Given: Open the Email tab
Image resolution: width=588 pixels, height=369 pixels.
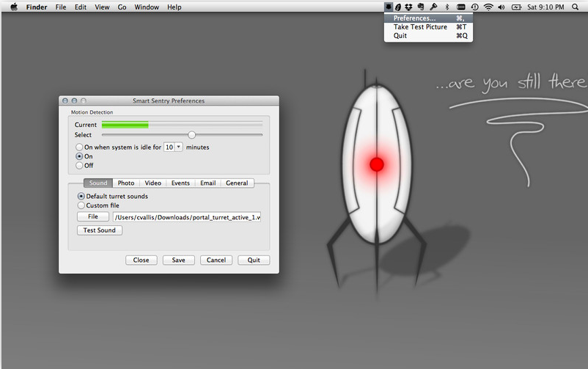Looking at the screenshot, I should coord(207,183).
